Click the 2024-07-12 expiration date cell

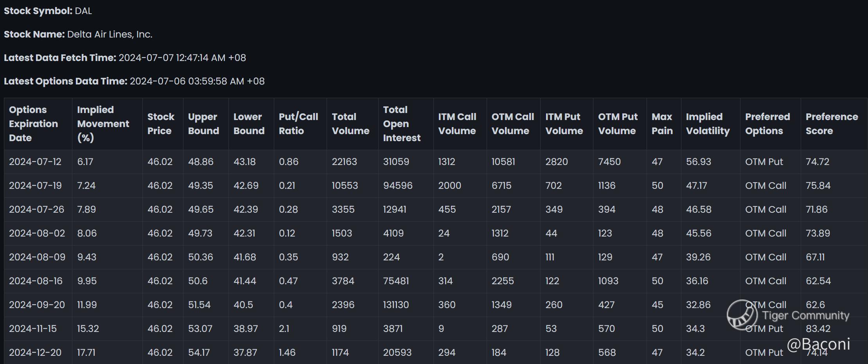coord(35,162)
